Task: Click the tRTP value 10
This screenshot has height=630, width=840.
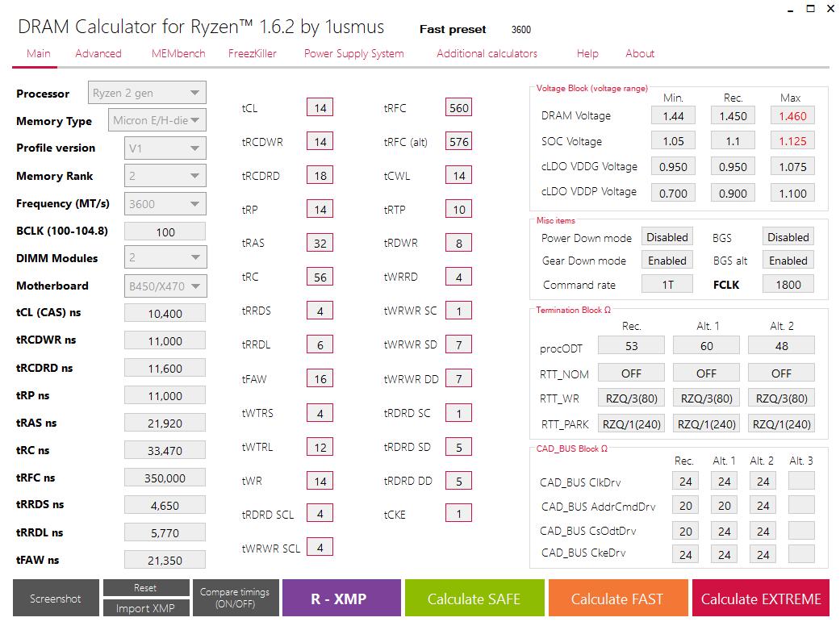Action: click(458, 209)
